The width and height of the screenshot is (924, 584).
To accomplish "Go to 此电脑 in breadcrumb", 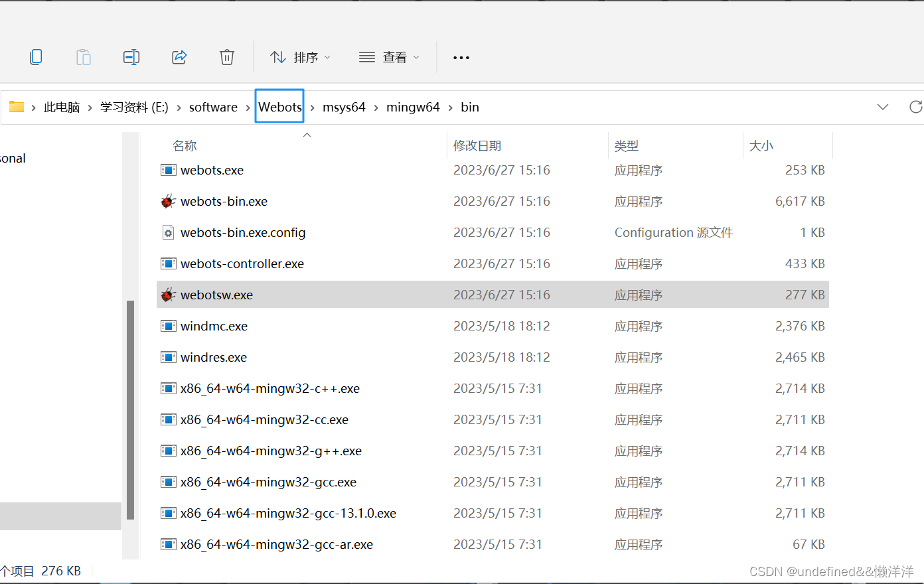I will pyautogui.click(x=62, y=107).
